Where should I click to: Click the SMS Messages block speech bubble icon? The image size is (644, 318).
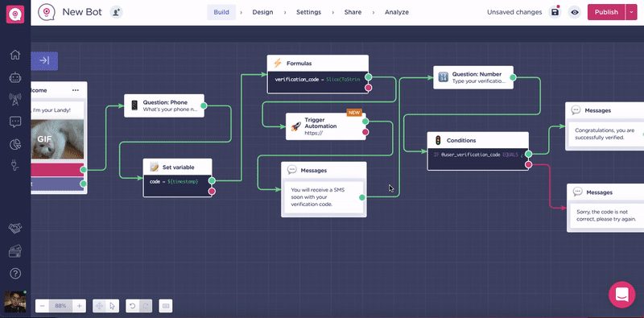tap(292, 170)
